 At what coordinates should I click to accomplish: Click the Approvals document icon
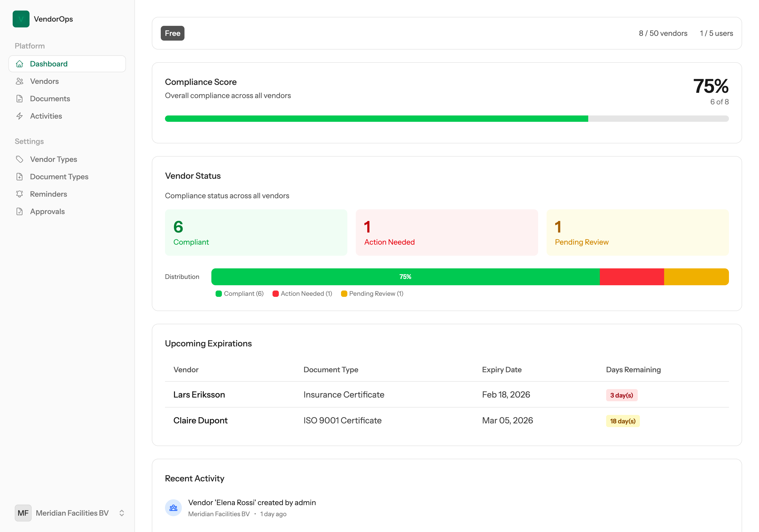click(20, 211)
